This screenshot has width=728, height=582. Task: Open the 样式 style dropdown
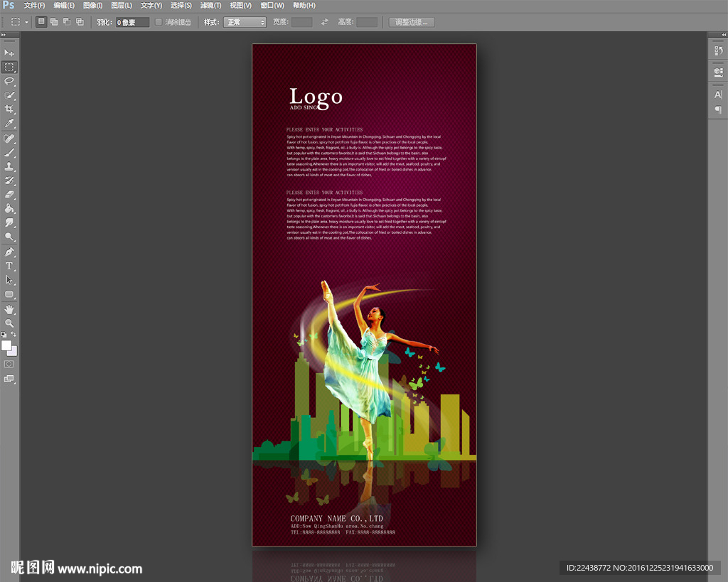click(245, 22)
